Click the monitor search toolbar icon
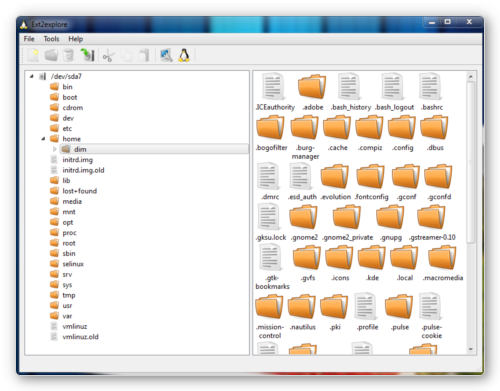This screenshot has width=500, height=391. coord(166,55)
